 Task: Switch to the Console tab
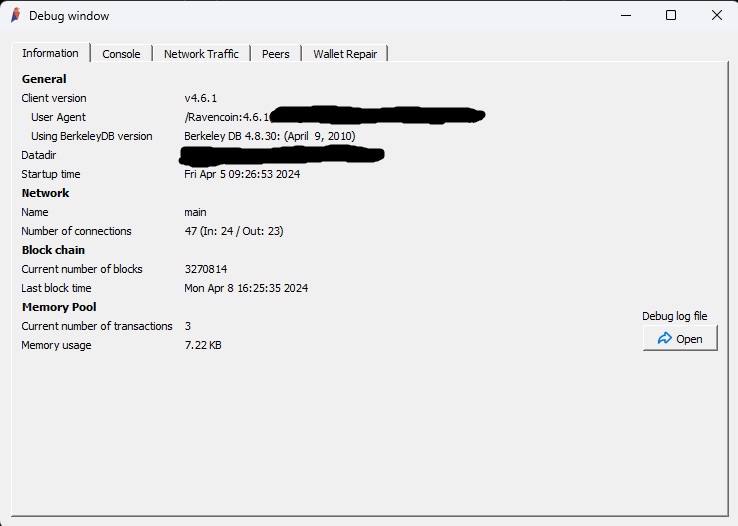(x=121, y=54)
